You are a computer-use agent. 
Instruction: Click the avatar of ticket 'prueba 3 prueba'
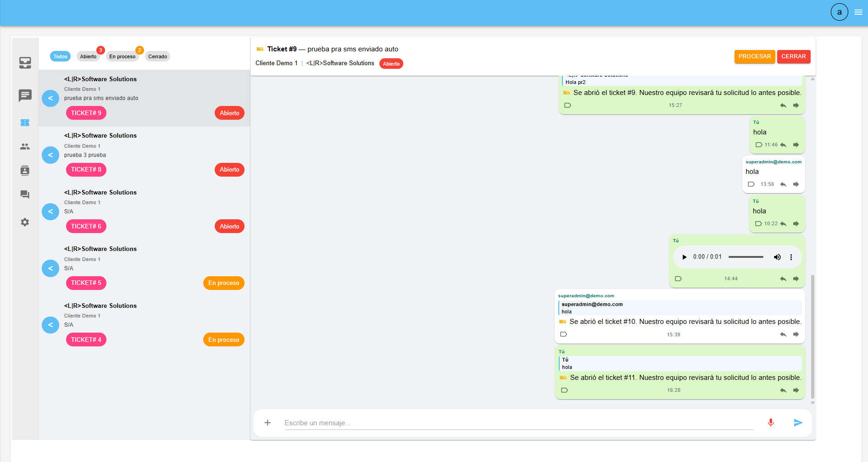[x=50, y=155]
